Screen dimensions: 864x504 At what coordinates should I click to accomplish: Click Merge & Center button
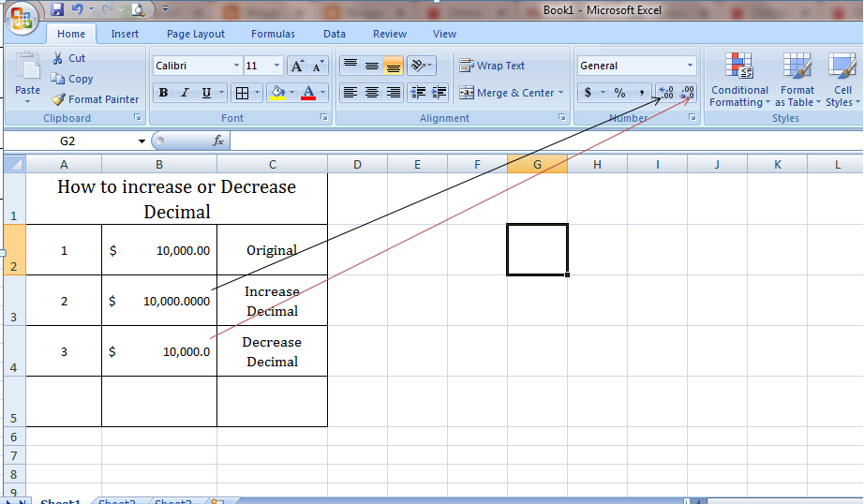point(506,93)
